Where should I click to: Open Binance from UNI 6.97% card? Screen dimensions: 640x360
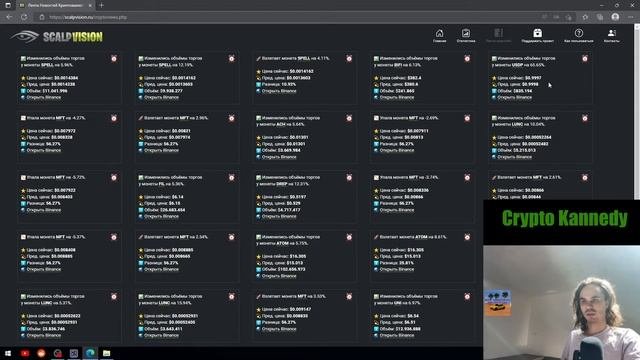(x=397, y=336)
